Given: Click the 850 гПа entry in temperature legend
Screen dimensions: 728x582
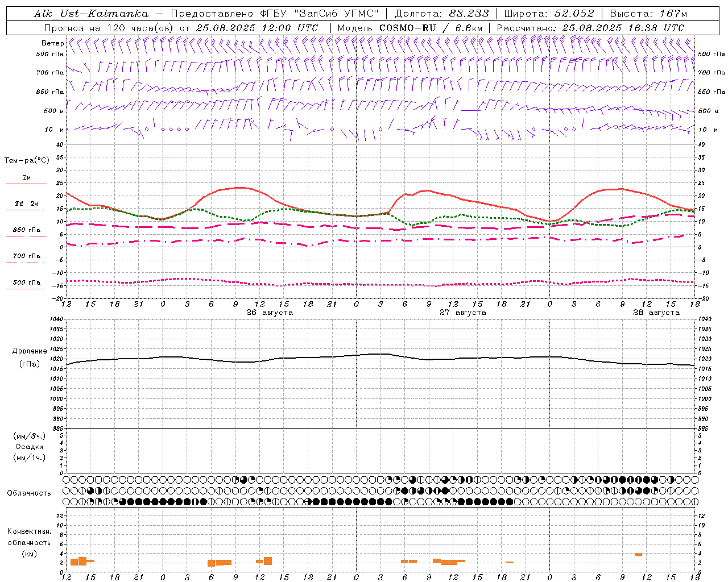Looking at the screenshot, I should coord(27,230).
